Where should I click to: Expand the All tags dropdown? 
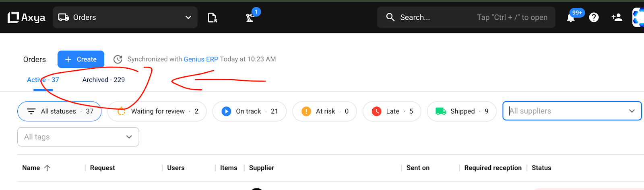78,137
